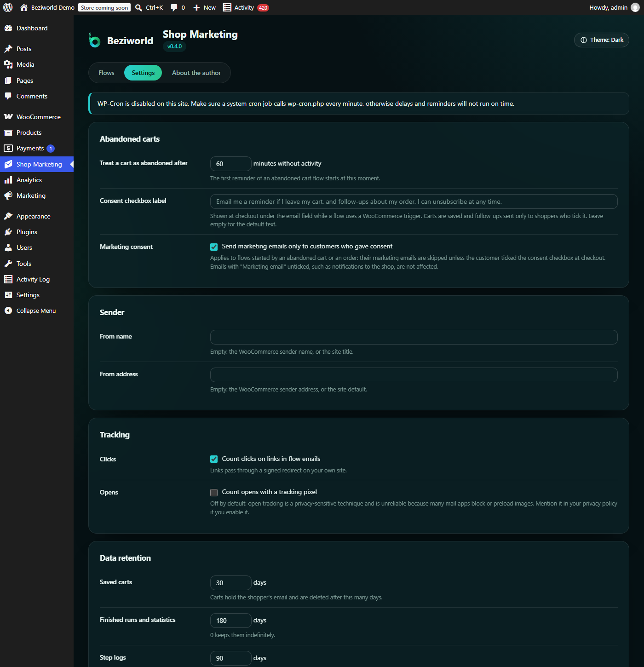Click the Consent checkbox label text field
The height and width of the screenshot is (667, 644).
(414, 201)
